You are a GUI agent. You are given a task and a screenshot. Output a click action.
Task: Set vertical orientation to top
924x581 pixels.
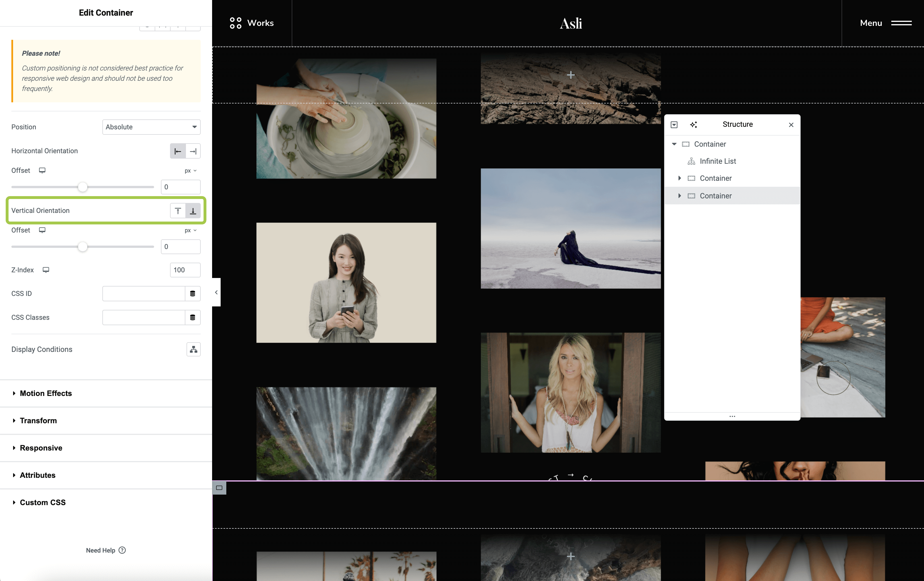tap(178, 211)
